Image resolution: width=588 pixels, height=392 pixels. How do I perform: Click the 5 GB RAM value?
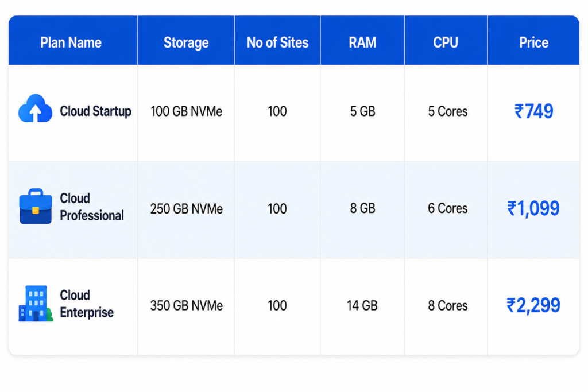point(363,111)
